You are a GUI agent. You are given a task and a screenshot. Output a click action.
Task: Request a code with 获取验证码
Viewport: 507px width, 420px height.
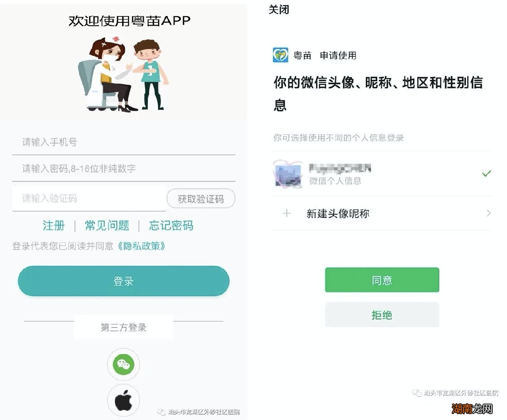tap(201, 198)
